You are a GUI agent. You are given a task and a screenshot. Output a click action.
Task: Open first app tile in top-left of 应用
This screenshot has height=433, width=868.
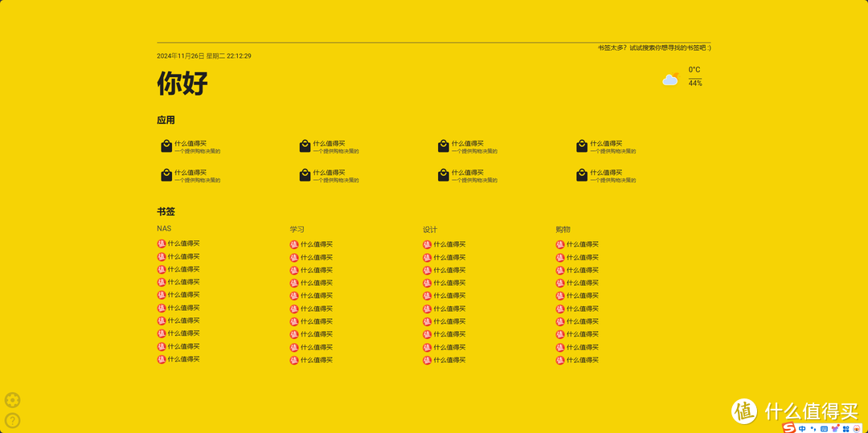190,146
